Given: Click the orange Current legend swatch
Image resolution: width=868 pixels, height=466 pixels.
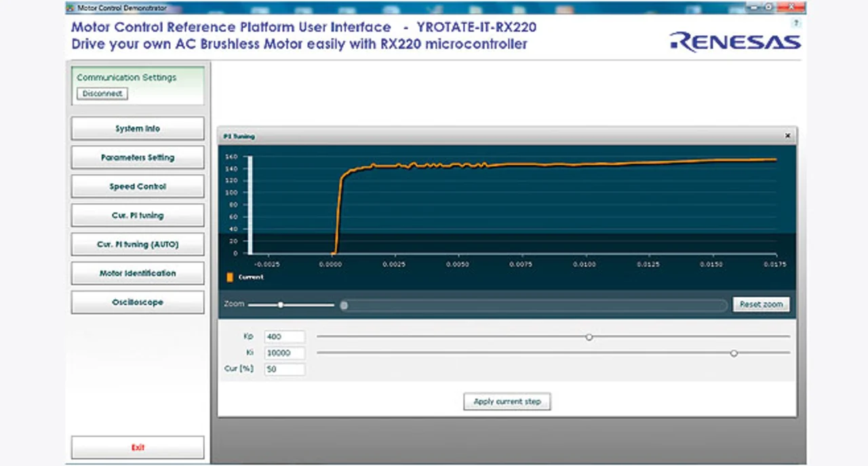Looking at the screenshot, I should coord(230,277).
